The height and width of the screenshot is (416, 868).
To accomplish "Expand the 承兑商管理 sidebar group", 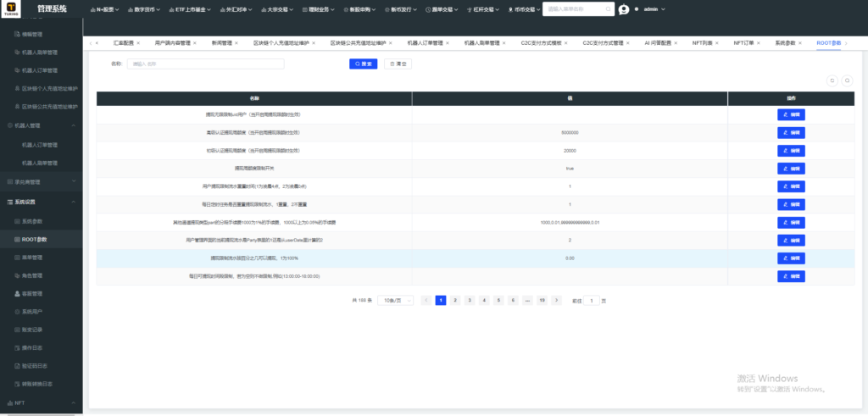I will (41, 181).
